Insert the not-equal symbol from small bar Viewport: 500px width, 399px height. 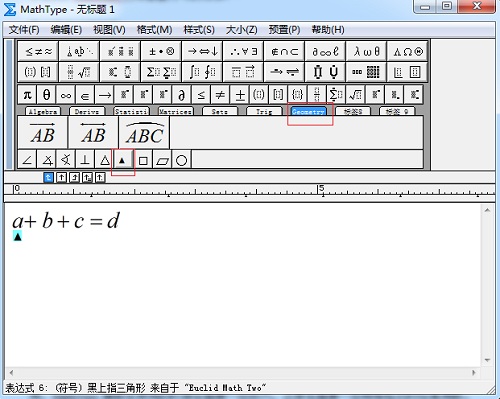point(220,95)
